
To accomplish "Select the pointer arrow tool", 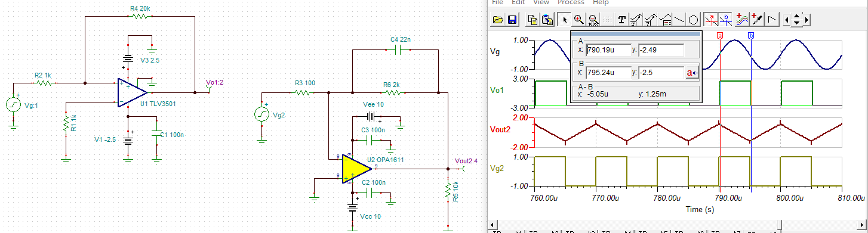I will point(565,20).
